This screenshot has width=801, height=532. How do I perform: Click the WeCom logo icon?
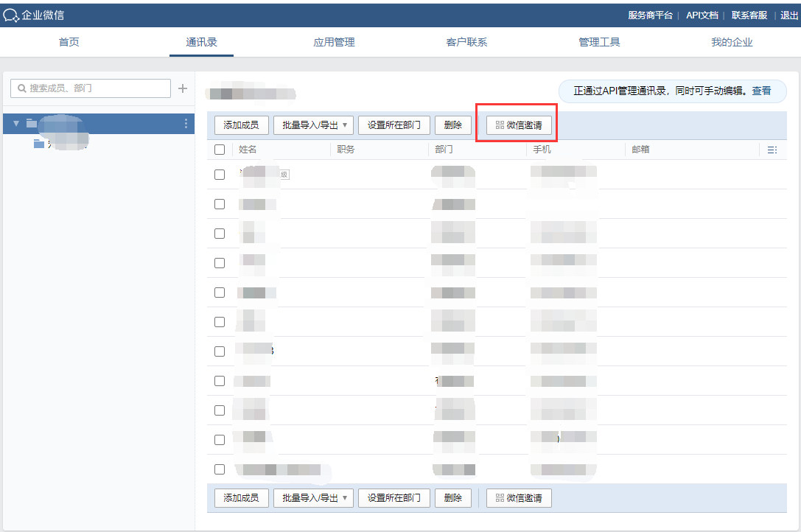(x=10, y=15)
